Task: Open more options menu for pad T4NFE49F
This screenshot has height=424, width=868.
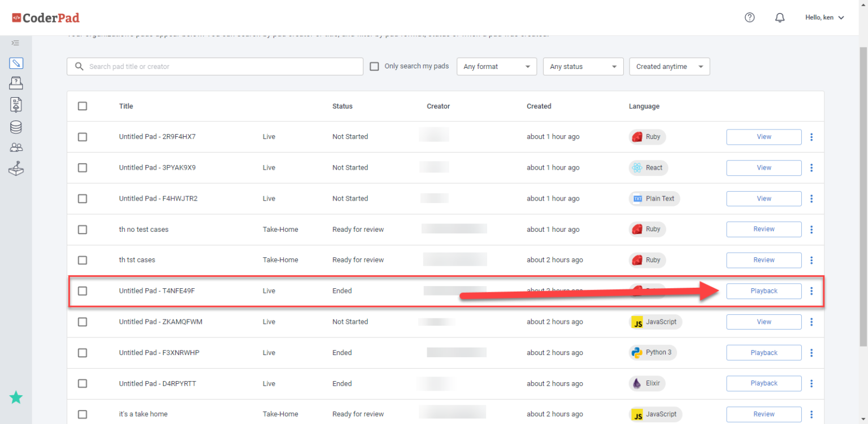Action: point(811,291)
